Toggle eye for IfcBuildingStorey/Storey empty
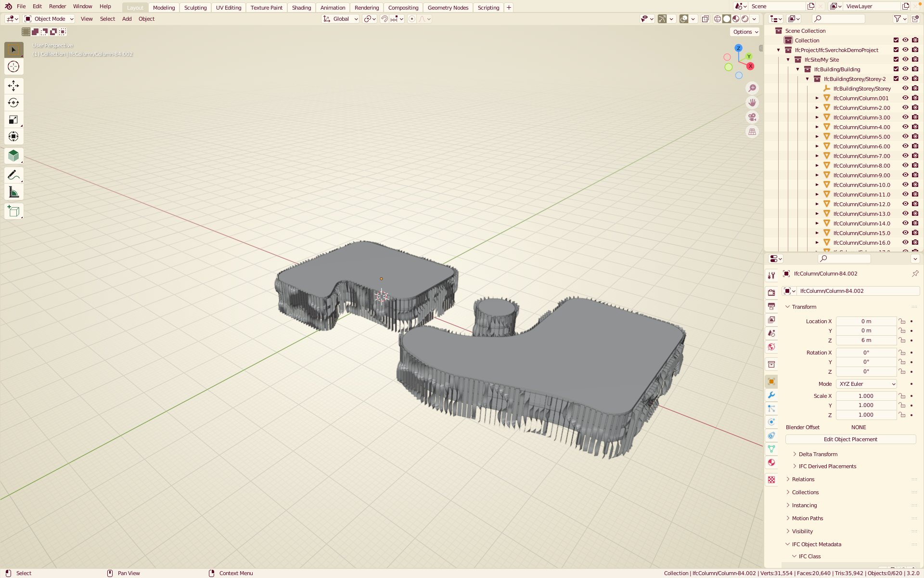The height and width of the screenshot is (578, 924). pos(905,88)
